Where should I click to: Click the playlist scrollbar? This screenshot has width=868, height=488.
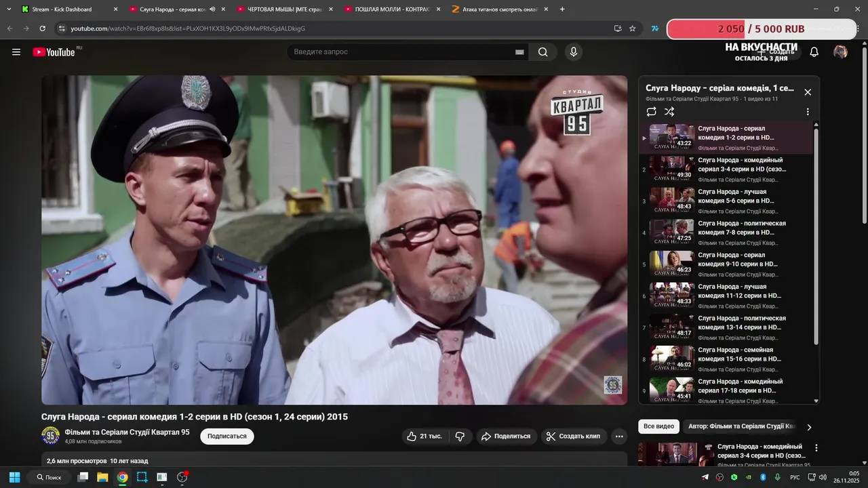(816, 237)
